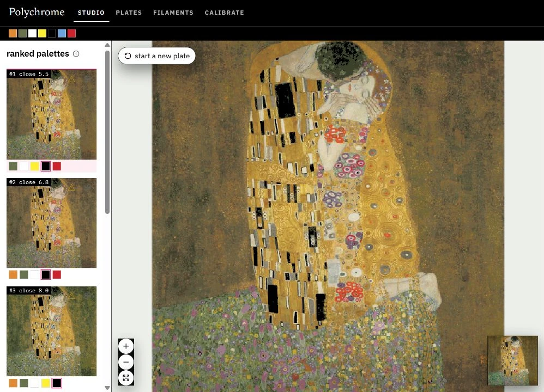544x392 pixels.
Task: Pick the green swatch under palette #1
Action: [x=13, y=167]
